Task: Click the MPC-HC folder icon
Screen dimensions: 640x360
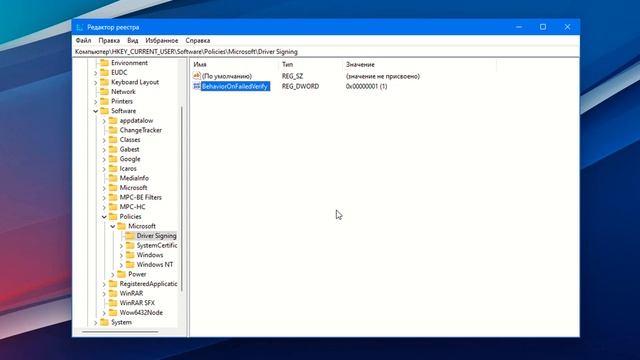Action: [113, 207]
